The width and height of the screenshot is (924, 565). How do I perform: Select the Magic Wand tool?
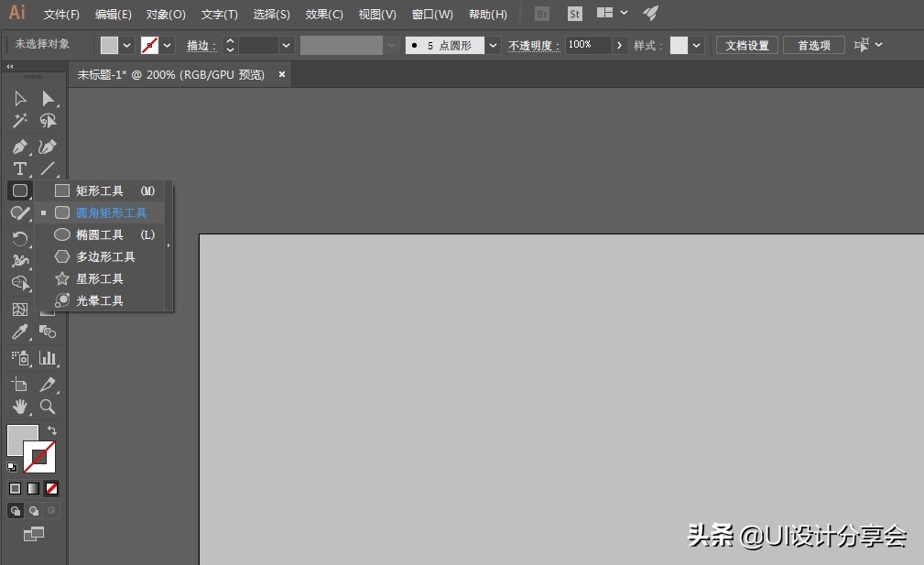[x=19, y=121]
